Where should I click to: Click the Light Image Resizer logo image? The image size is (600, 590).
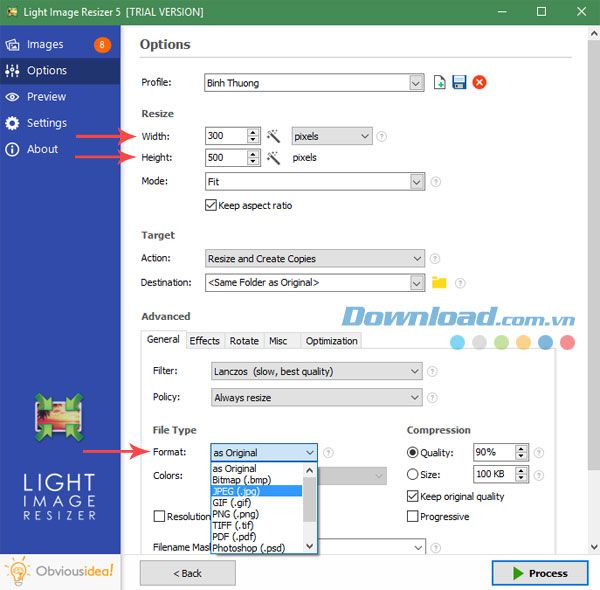pyautogui.click(x=59, y=417)
